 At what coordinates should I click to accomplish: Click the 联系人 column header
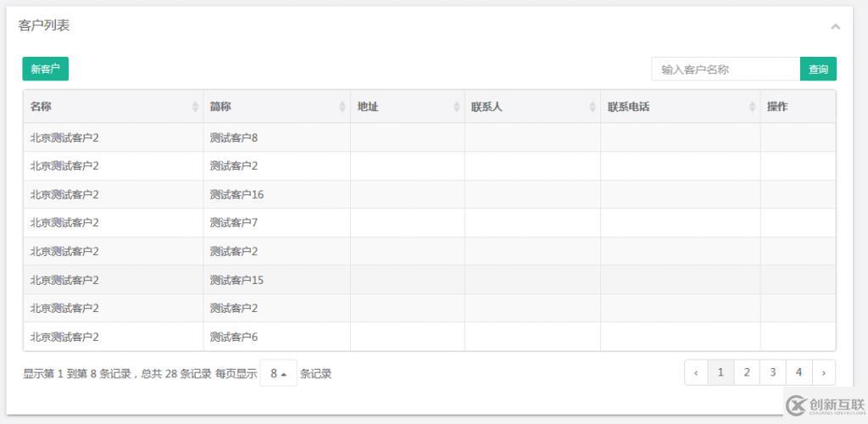tap(532, 107)
